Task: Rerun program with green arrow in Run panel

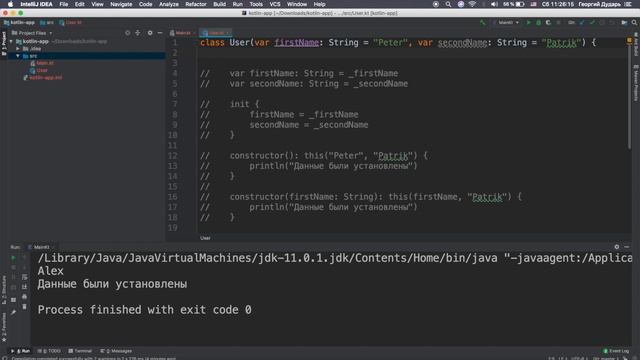Action: tap(13, 258)
